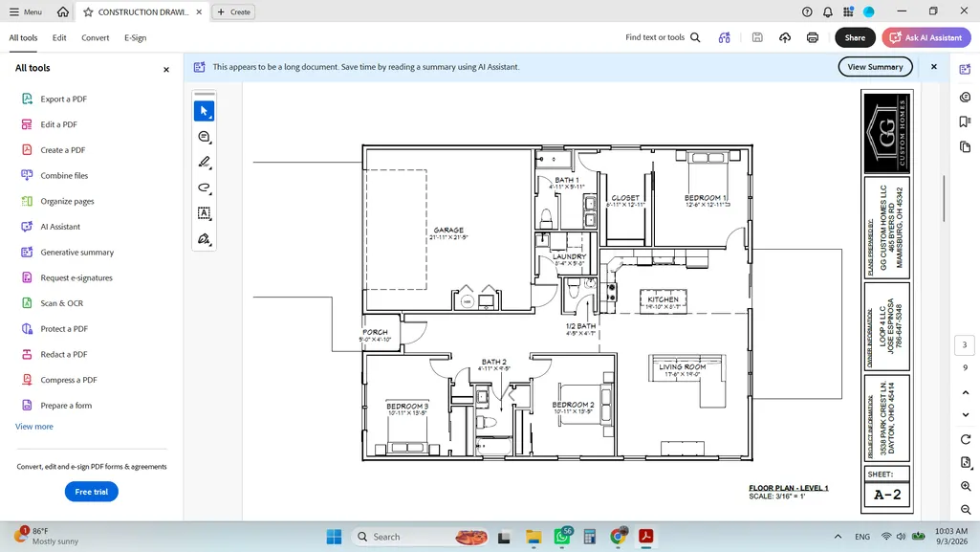980x552 pixels.
Task: Zoom in using the magnifier plus icon
Action: (966, 486)
